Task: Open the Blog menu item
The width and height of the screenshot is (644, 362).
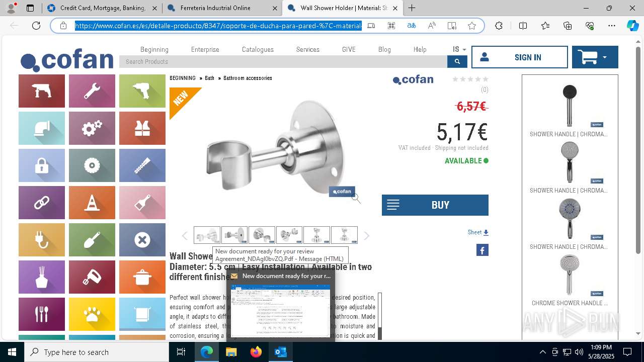Action: 384,49
